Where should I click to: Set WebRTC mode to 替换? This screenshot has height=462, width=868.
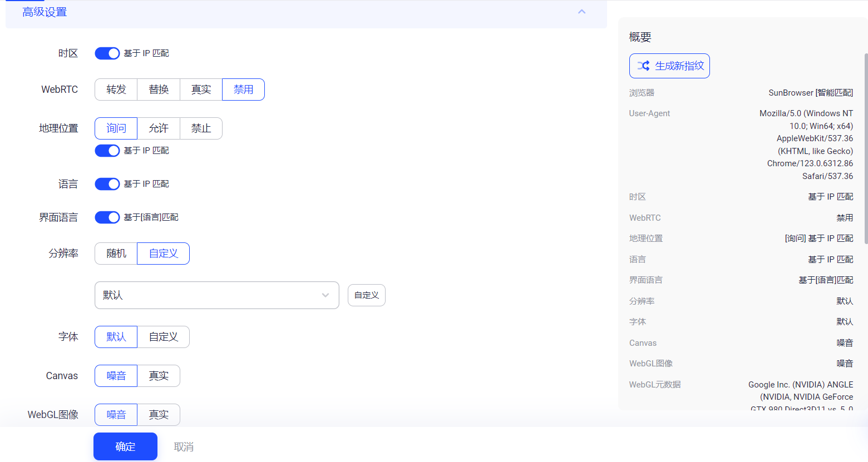coord(159,90)
